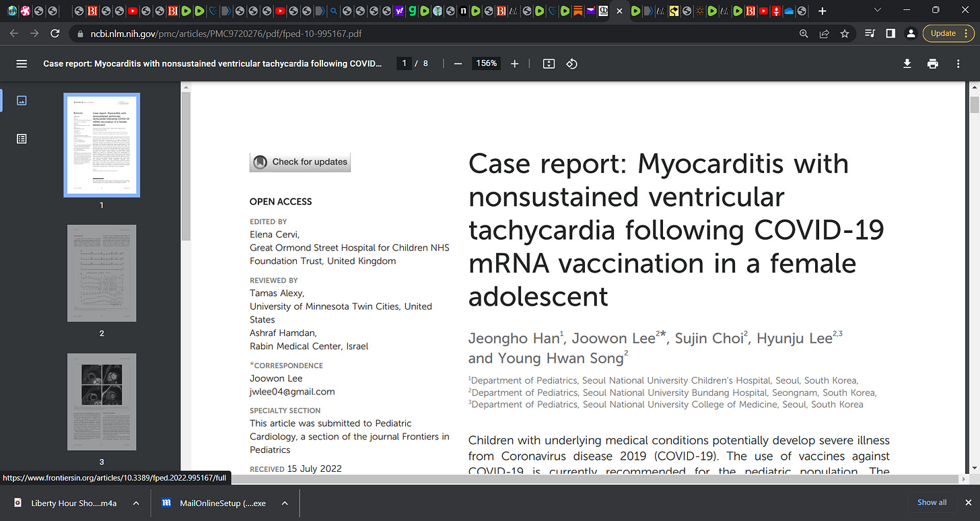
Task: Expand options for MailOnlineSetup exe download
Action: coord(285,503)
